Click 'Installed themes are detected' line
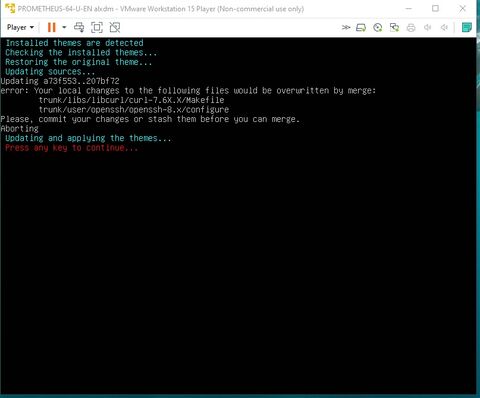 coord(74,43)
